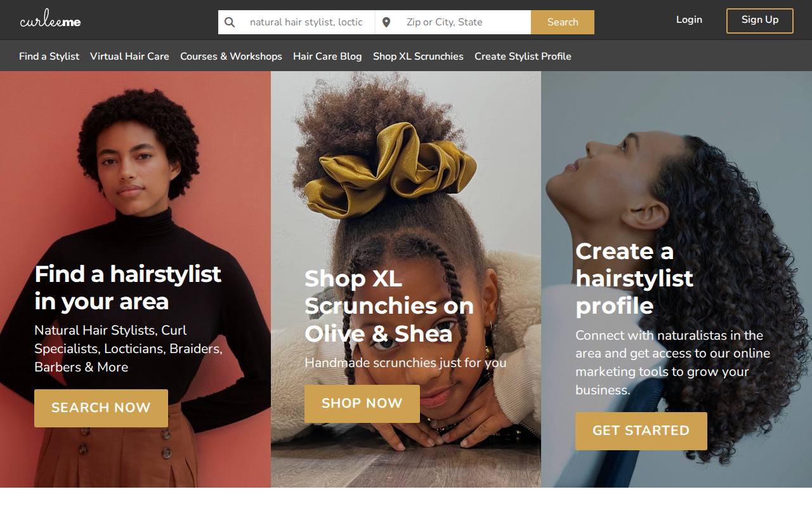Visit the Hair Care Blog
Image resolution: width=812 pixels, height=508 pixels.
327,56
